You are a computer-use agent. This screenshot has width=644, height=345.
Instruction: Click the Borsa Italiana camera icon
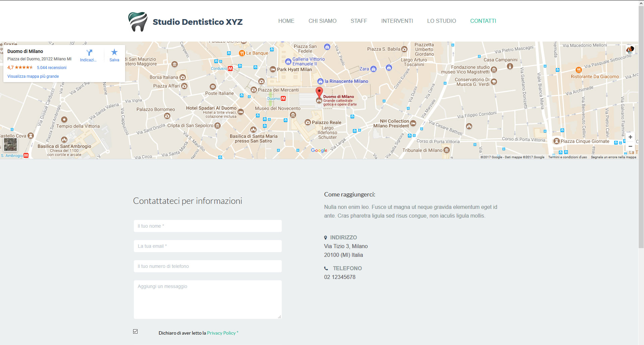click(182, 77)
